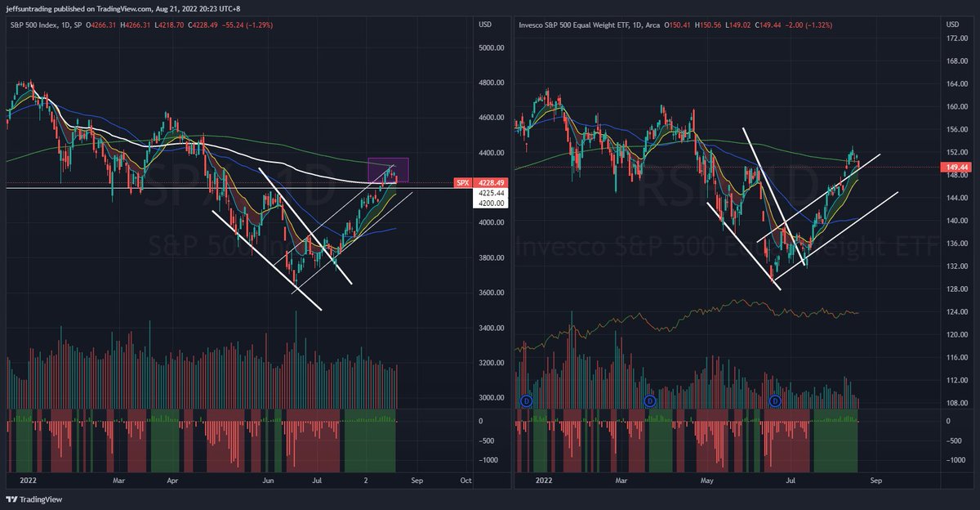Click the dividend "D" icon below January on RSP chart

point(526,400)
